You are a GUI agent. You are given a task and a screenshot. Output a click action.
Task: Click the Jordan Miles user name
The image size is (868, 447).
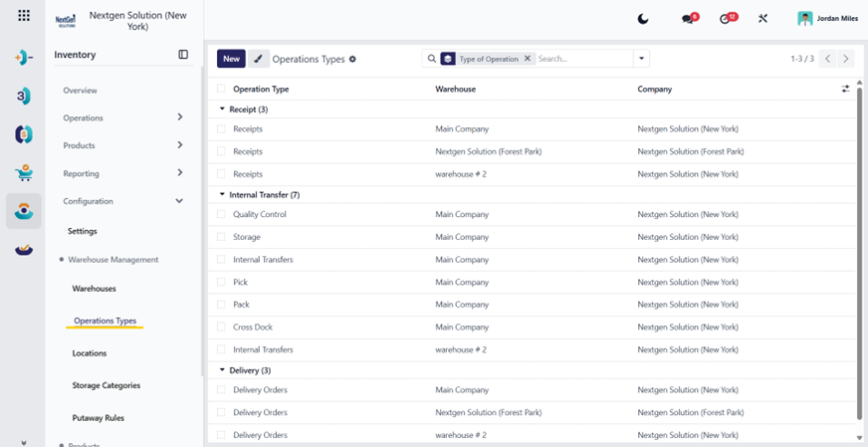click(837, 18)
